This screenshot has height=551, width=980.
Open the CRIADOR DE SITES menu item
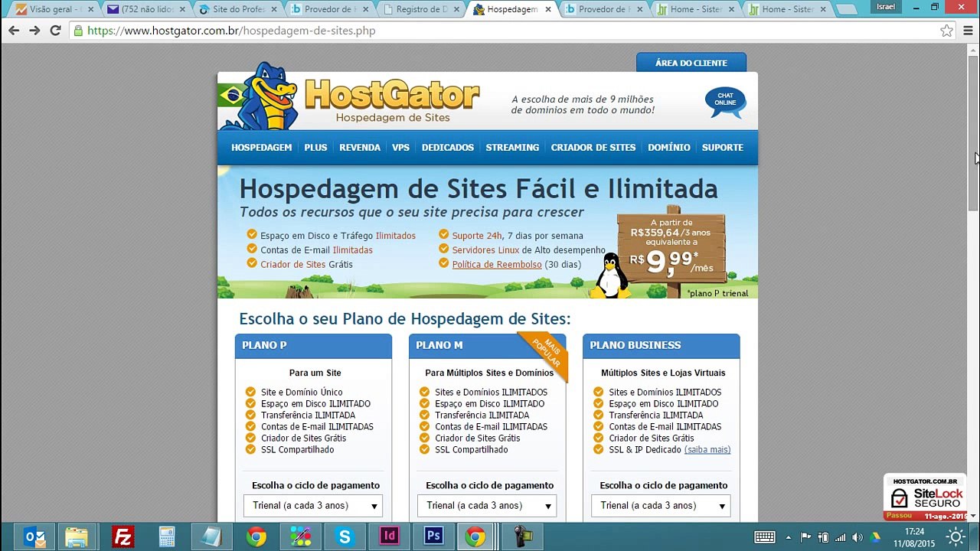pos(593,148)
